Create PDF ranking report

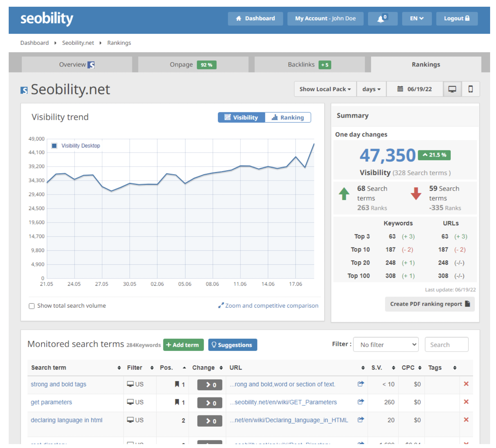coord(430,304)
